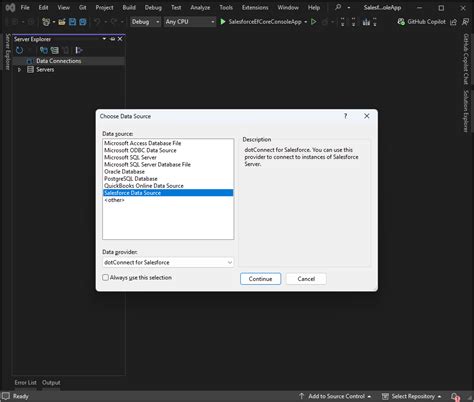Open the Debug configuration dropdown

145,22
